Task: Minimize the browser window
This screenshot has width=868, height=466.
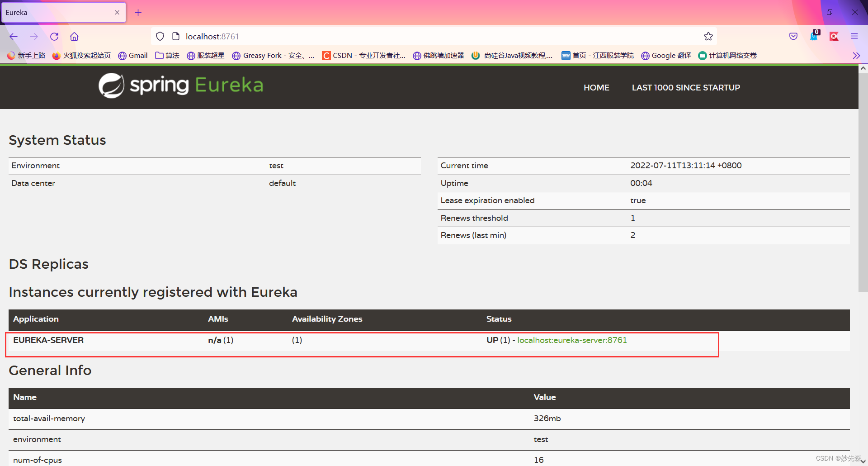Action: 804,12
